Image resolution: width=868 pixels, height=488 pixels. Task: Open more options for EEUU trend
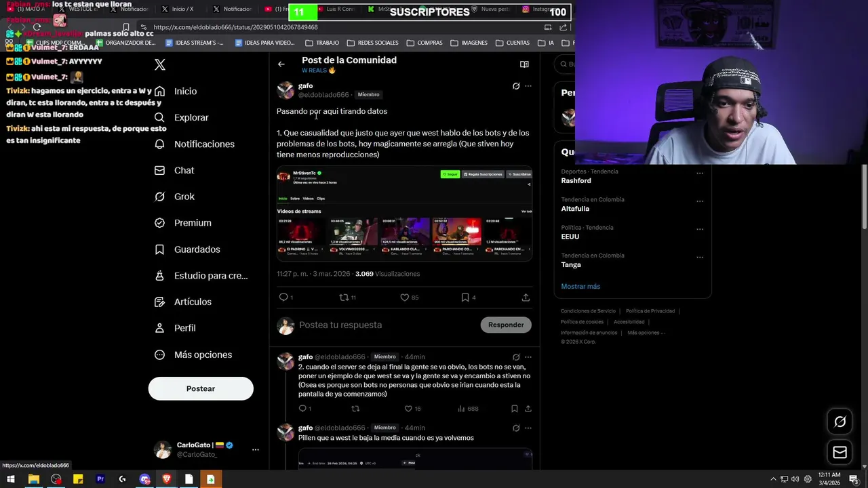(700, 229)
